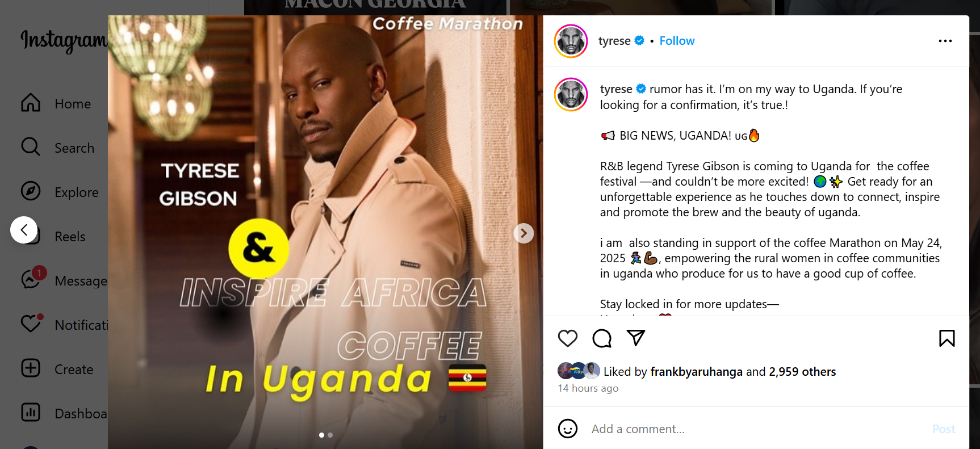Go to previous post with left arrow
The height and width of the screenshot is (449, 980).
(x=24, y=230)
